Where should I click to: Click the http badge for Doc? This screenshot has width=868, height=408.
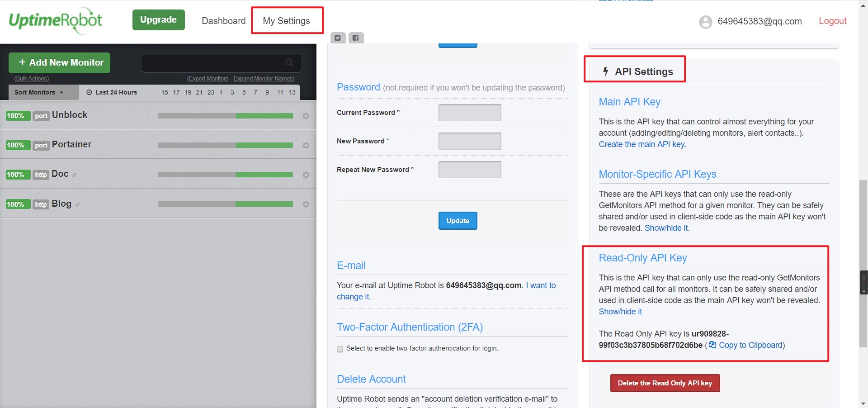[x=41, y=175]
